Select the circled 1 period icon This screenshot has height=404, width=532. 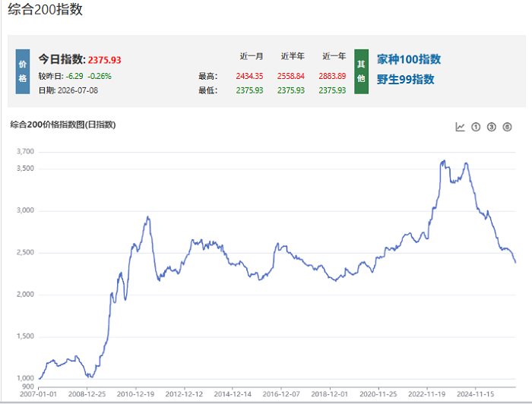click(476, 127)
